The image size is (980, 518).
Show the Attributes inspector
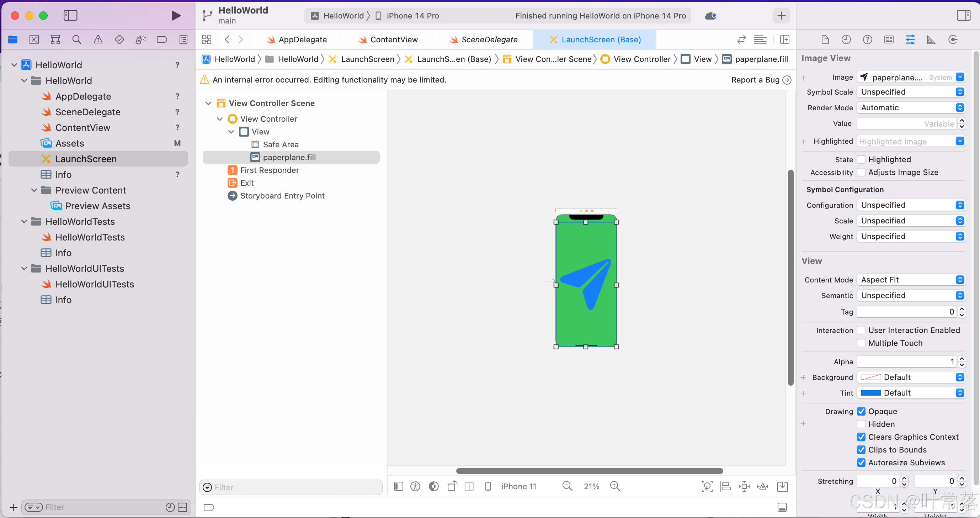(910, 39)
